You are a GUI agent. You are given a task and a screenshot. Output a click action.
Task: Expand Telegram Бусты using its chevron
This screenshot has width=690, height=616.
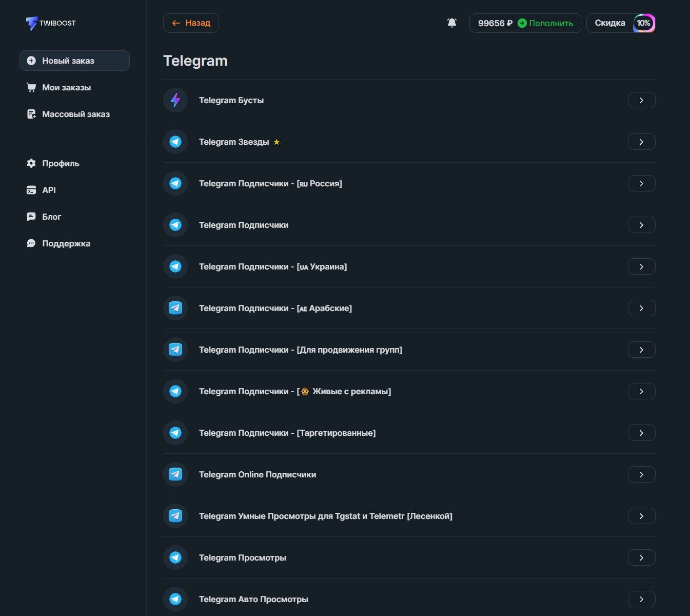point(641,100)
